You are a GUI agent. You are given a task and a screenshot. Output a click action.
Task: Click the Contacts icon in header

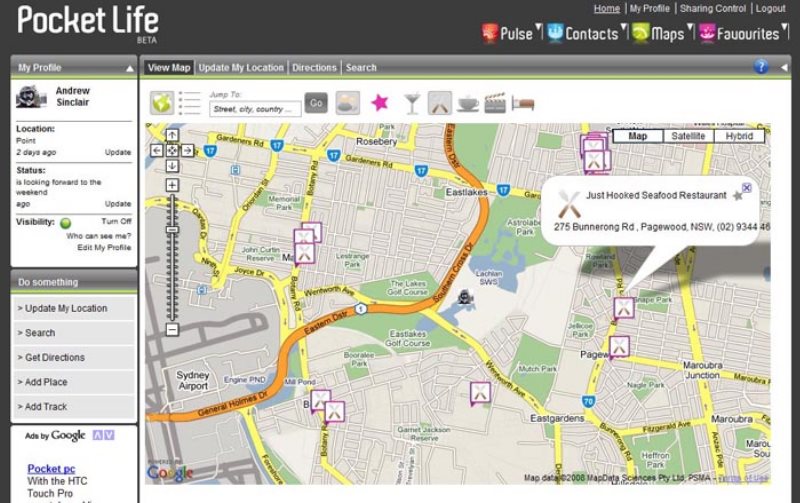click(x=555, y=33)
